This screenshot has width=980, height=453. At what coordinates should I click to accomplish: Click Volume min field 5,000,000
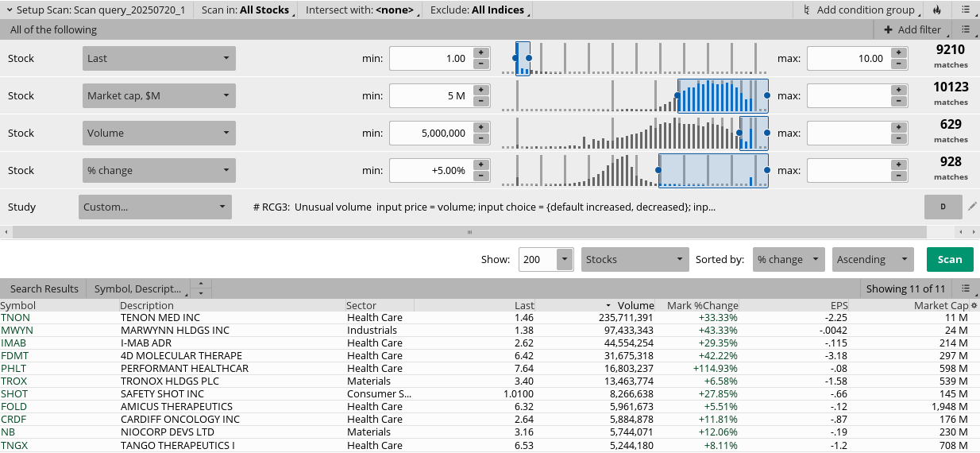[430, 133]
